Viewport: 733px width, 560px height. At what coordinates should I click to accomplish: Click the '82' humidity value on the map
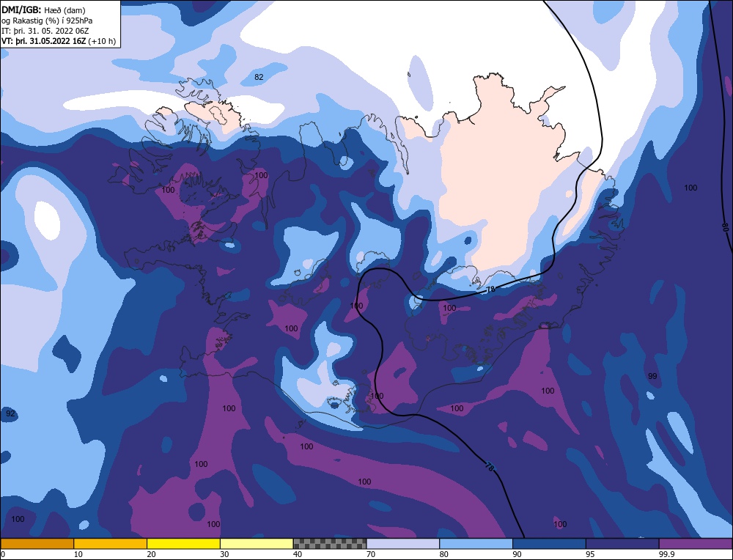[259, 77]
